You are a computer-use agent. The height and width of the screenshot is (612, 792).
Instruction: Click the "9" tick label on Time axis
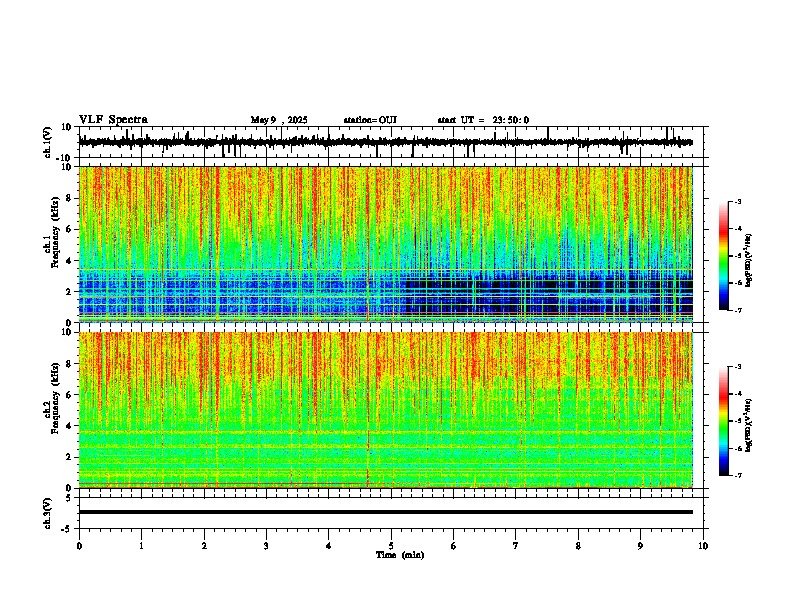click(x=640, y=546)
